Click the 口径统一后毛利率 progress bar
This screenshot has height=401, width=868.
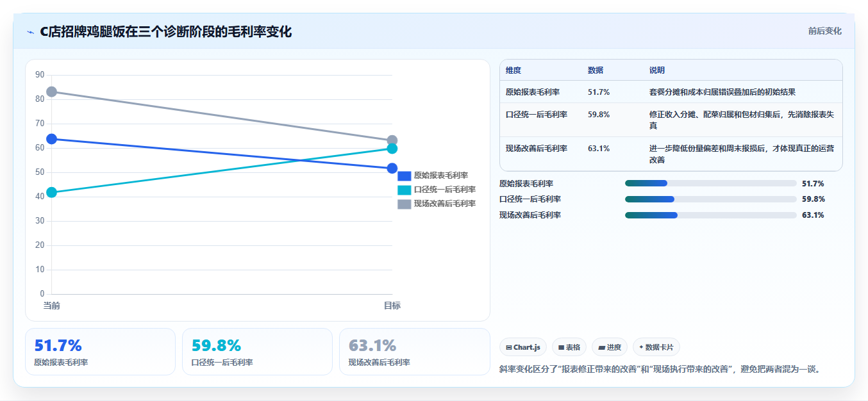click(x=711, y=199)
